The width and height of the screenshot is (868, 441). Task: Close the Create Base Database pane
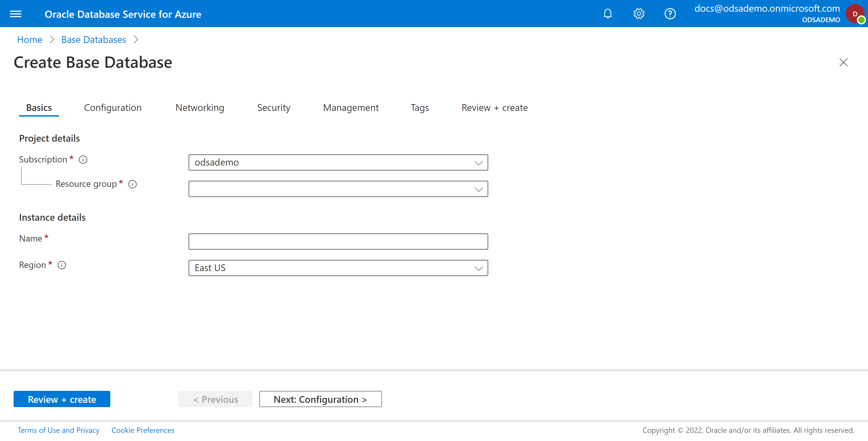click(843, 62)
